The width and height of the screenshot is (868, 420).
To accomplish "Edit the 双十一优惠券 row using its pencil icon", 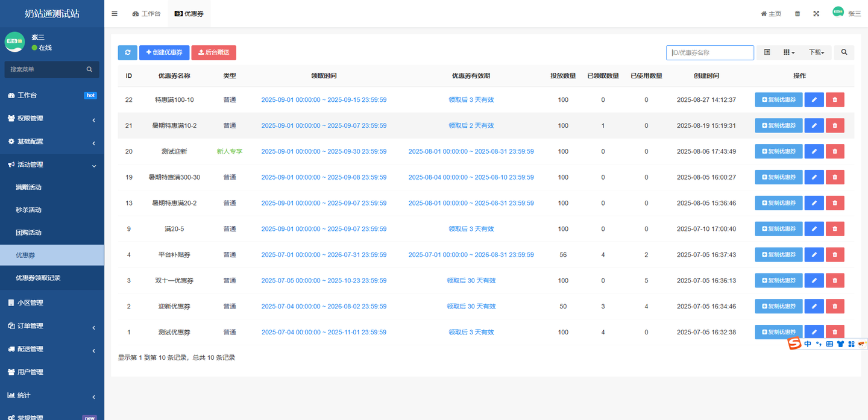I will pyautogui.click(x=814, y=281).
